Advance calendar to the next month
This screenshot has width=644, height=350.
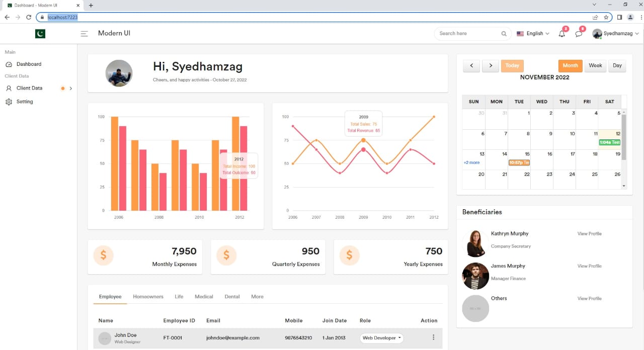[491, 65]
